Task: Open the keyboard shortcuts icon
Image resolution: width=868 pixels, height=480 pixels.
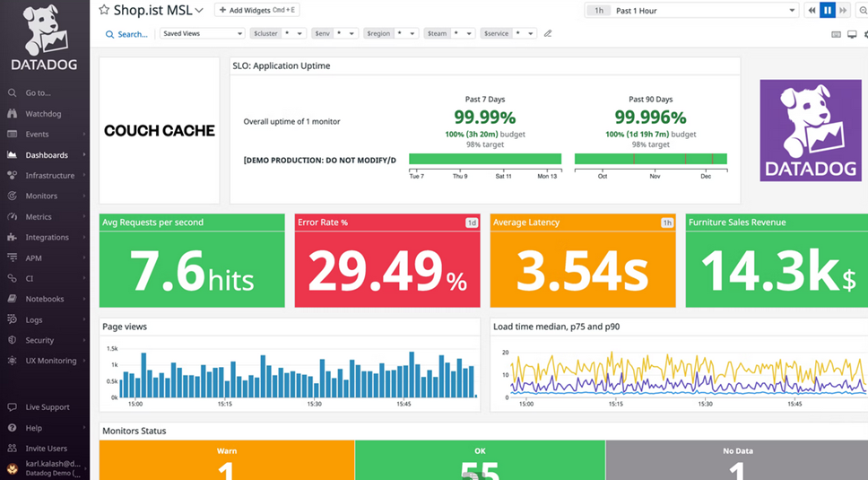Action: click(836, 34)
